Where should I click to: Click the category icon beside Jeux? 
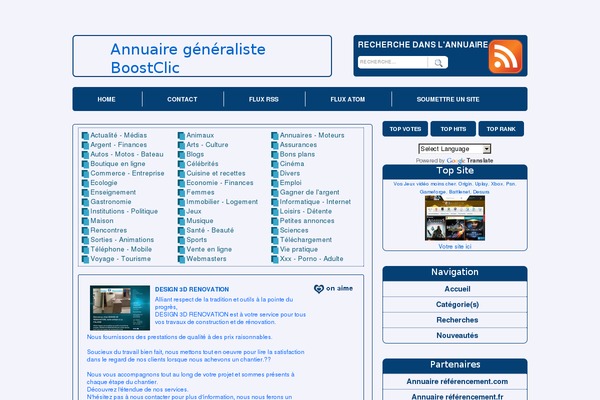pos(181,212)
